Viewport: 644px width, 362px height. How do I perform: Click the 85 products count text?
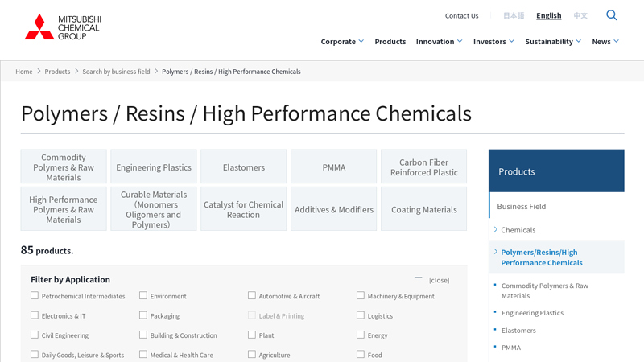(x=47, y=250)
